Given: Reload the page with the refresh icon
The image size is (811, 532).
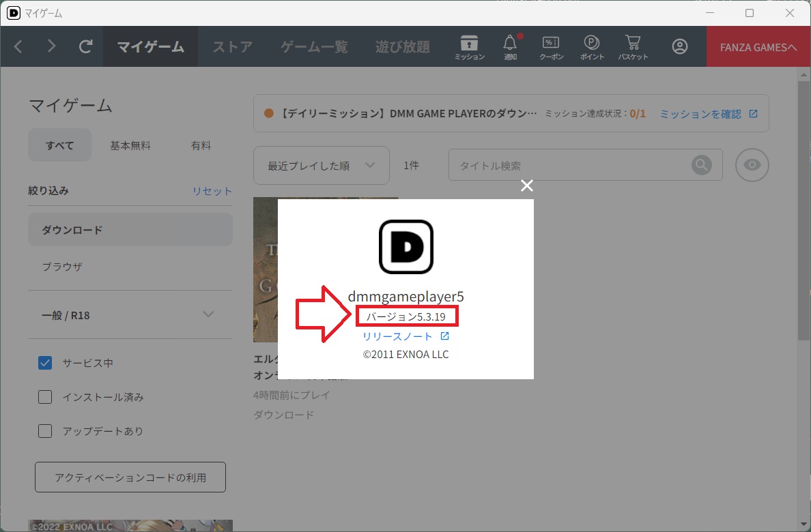Looking at the screenshot, I should point(86,46).
